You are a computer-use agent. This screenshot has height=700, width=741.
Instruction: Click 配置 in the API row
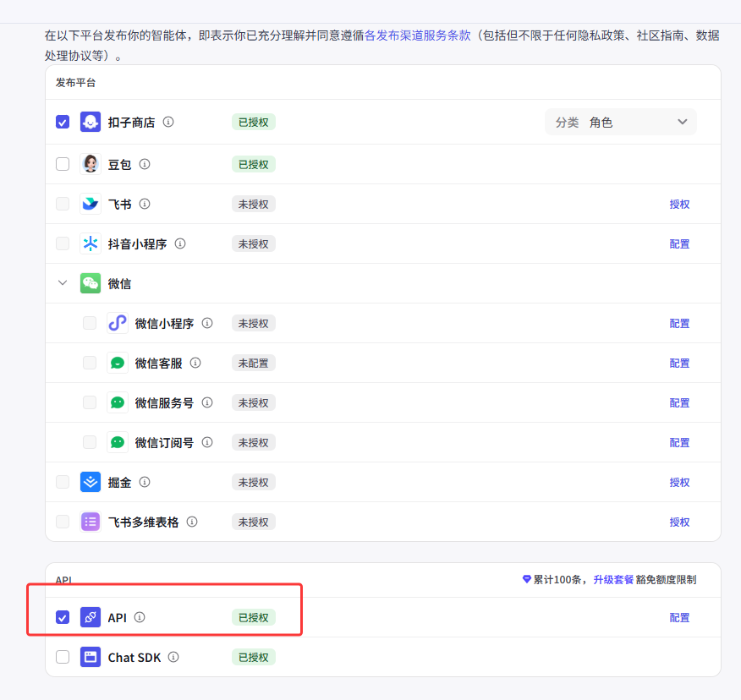[x=679, y=617]
